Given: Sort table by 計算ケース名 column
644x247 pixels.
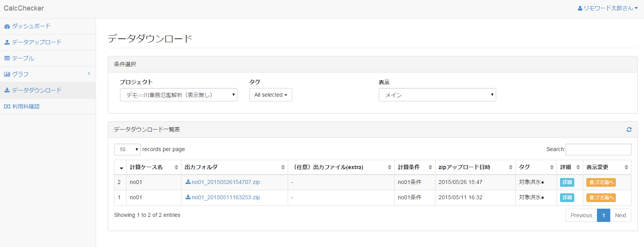Looking at the screenshot, I should (x=154, y=167).
